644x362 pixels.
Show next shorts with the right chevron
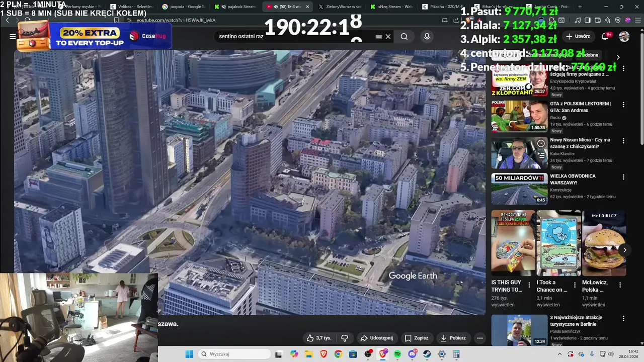(624, 250)
